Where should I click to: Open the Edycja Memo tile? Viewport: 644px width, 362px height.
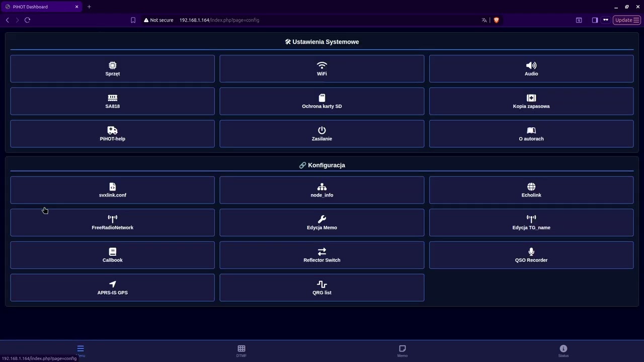coord(321,223)
